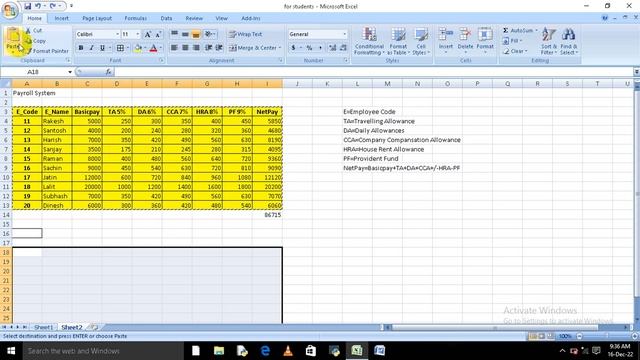Click the formula bar input field

[373, 72]
